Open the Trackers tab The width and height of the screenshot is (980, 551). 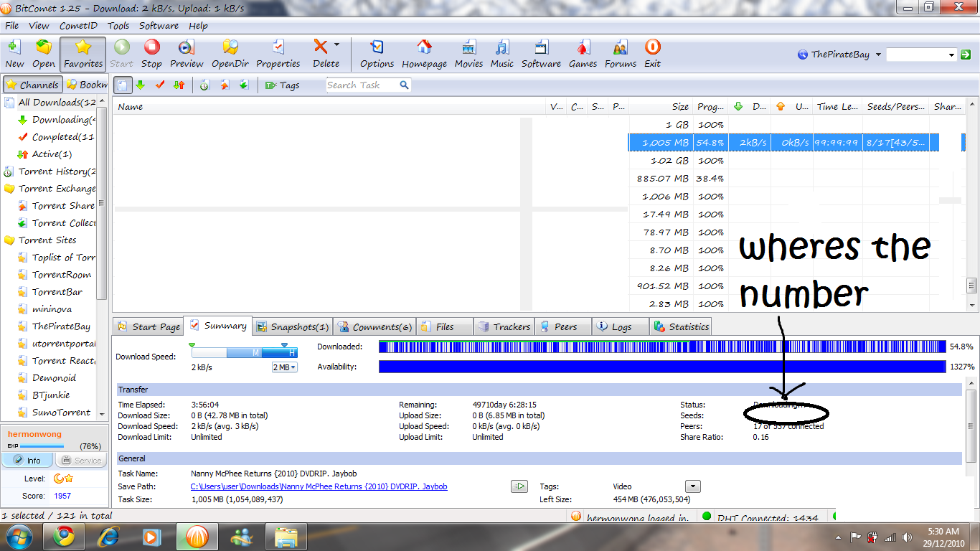(504, 326)
